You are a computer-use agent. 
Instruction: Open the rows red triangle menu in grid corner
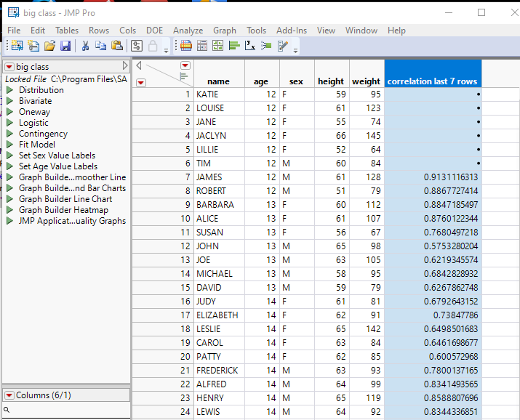[141, 82]
